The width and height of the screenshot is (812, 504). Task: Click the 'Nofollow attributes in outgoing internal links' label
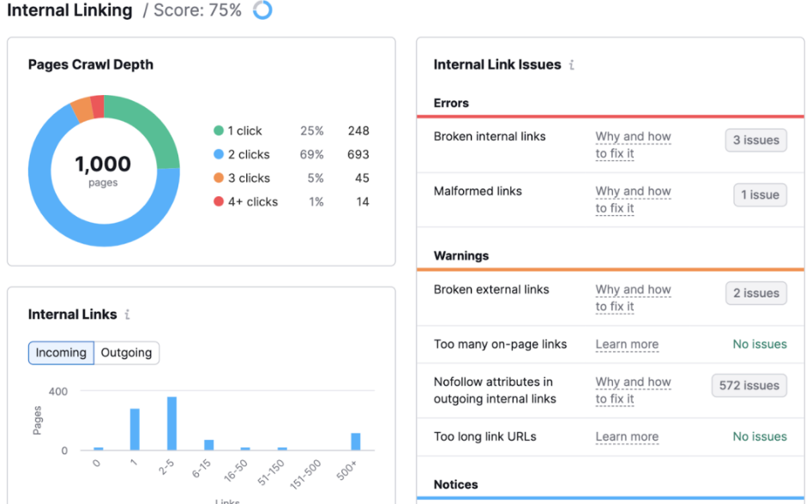pyautogui.click(x=495, y=390)
